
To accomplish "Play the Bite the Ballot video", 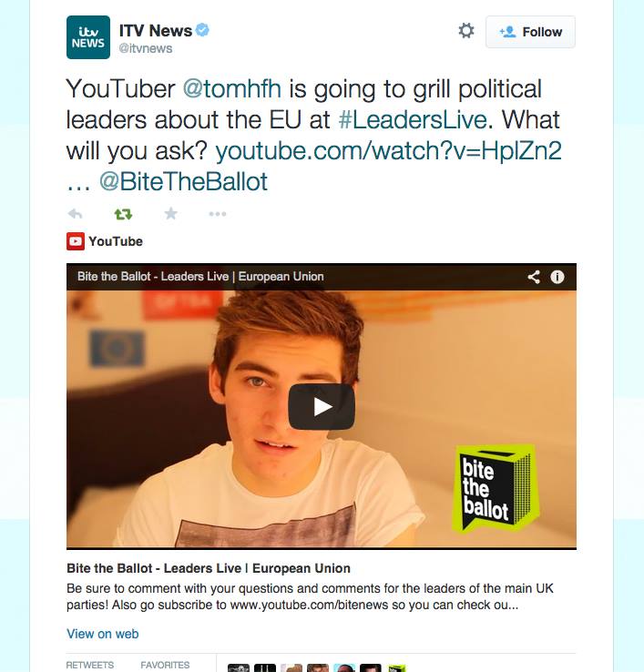I will [x=322, y=406].
